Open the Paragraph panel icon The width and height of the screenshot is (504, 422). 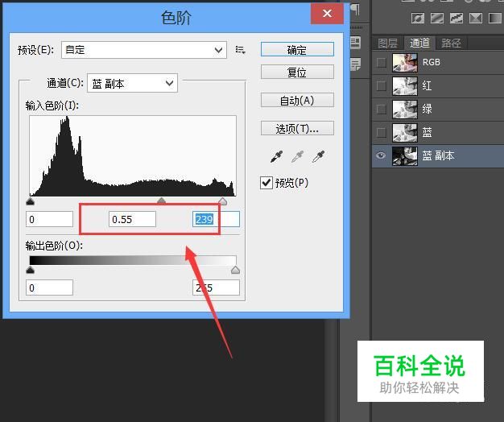tap(355, 10)
